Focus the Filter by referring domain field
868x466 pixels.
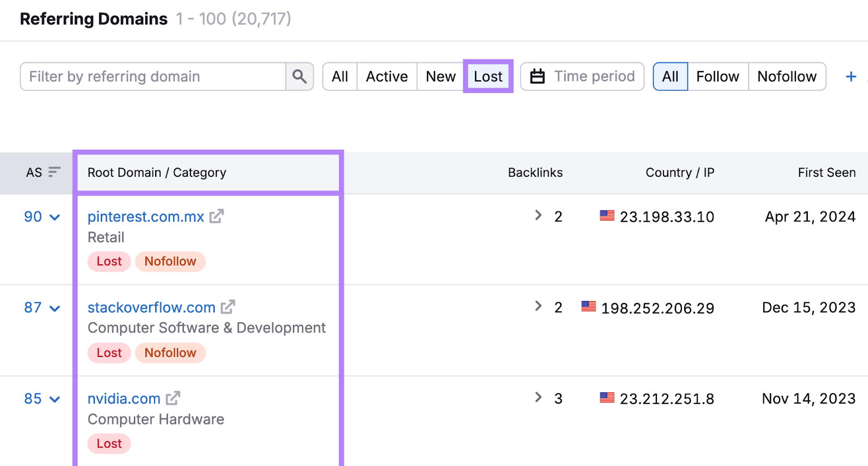click(153, 76)
